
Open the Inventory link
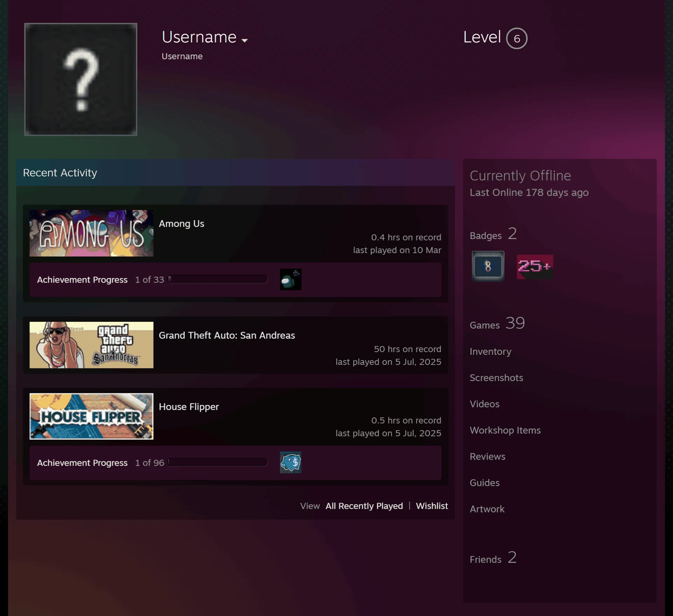pos(490,352)
